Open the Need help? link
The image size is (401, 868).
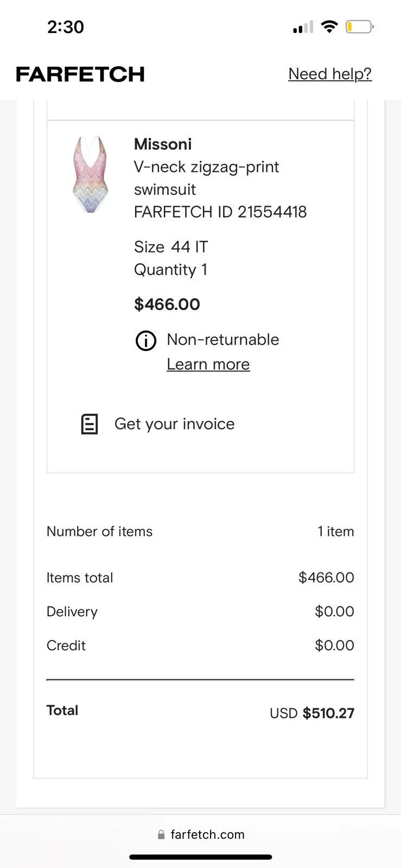tap(330, 74)
